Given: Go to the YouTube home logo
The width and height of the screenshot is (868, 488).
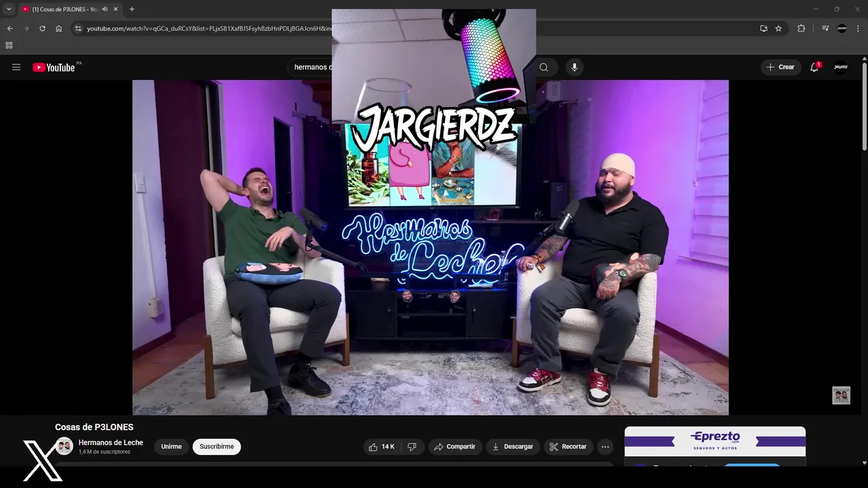Looking at the screenshot, I should coord(54,67).
